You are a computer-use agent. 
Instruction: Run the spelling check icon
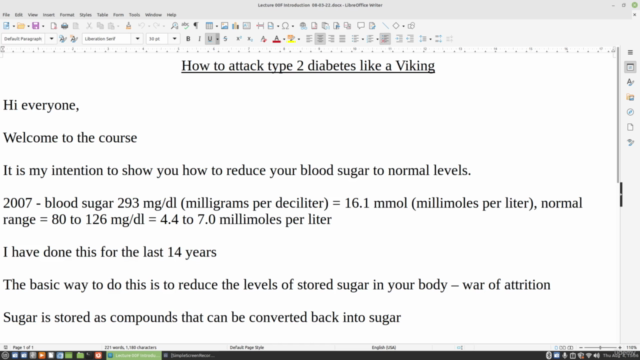(185, 26)
